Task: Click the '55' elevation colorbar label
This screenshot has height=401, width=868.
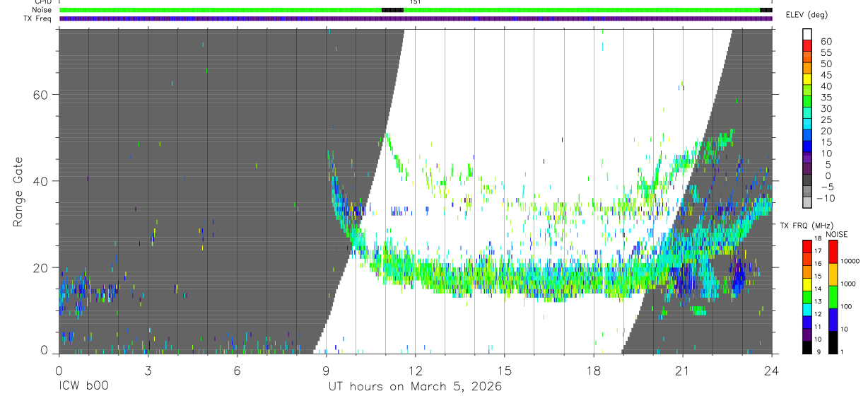Action: [x=826, y=53]
